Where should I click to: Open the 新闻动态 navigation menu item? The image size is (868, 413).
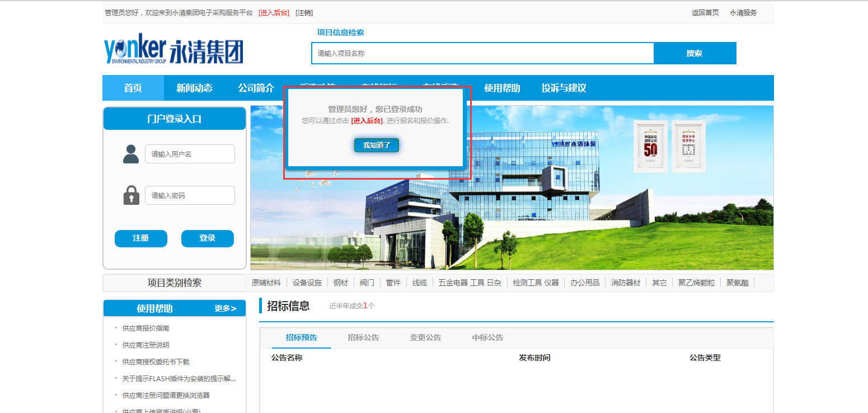pos(194,88)
